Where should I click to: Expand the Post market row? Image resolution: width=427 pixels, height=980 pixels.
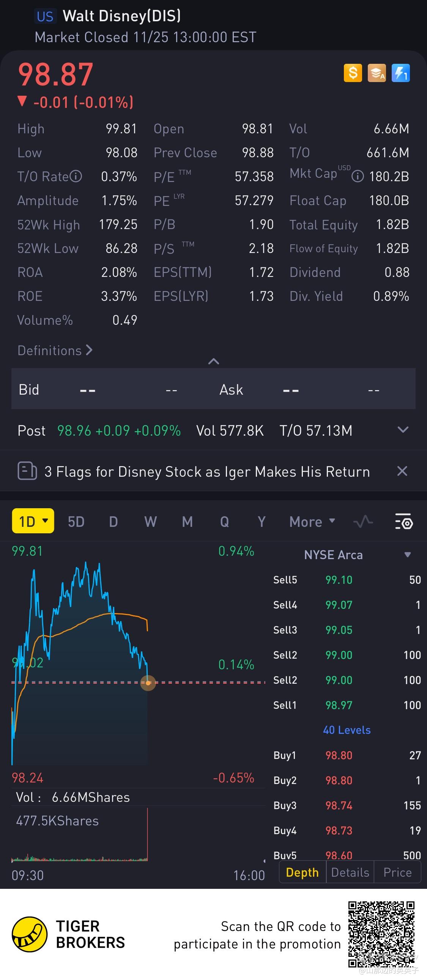point(403,430)
